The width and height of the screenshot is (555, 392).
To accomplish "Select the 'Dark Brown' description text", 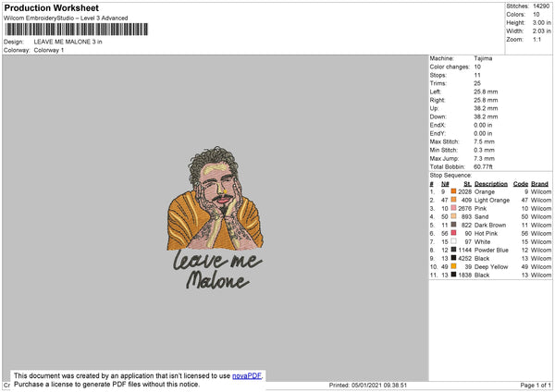I will (490, 225).
